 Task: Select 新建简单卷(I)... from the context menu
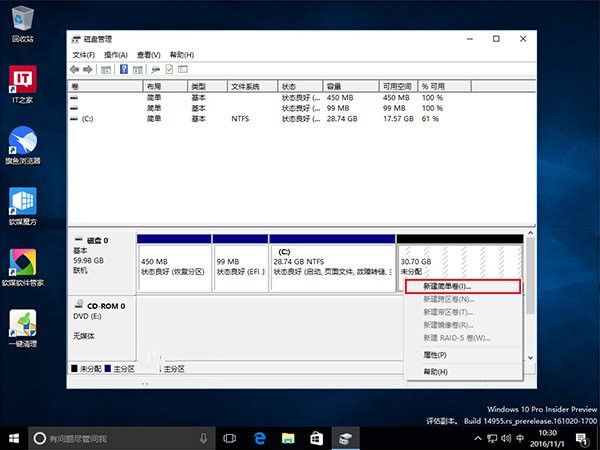pyautogui.click(x=463, y=286)
